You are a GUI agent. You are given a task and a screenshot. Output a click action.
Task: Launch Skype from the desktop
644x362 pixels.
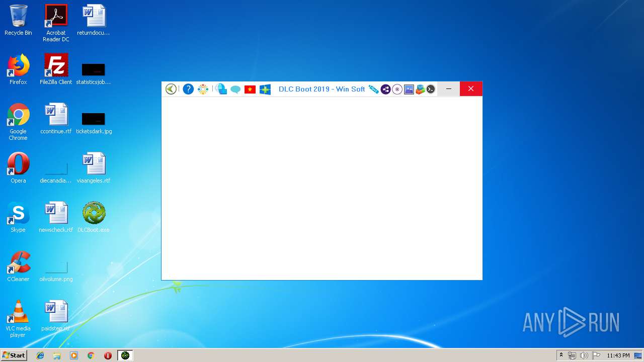coord(18,217)
